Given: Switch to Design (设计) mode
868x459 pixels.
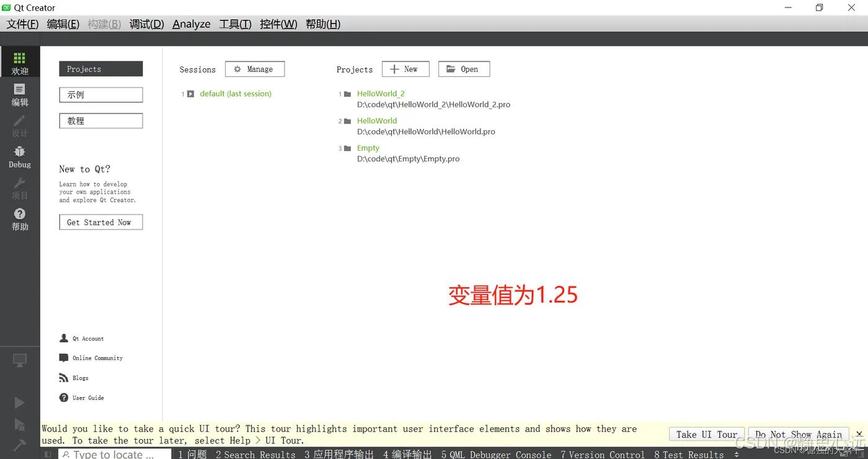Looking at the screenshot, I should [x=20, y=125].
